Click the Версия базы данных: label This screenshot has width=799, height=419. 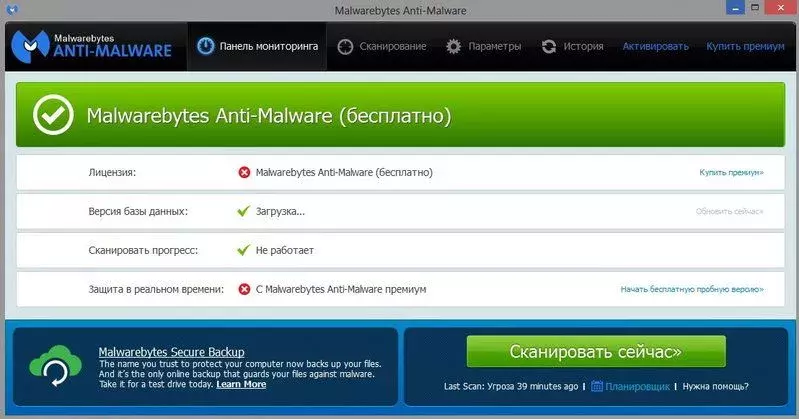pyautogui.click(x=138, y=211)
